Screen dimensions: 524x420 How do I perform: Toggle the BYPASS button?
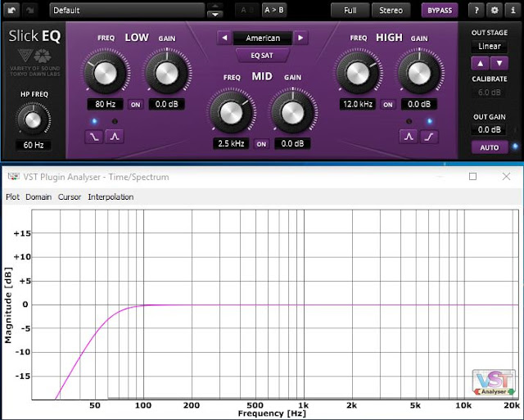tap(440, 11)
